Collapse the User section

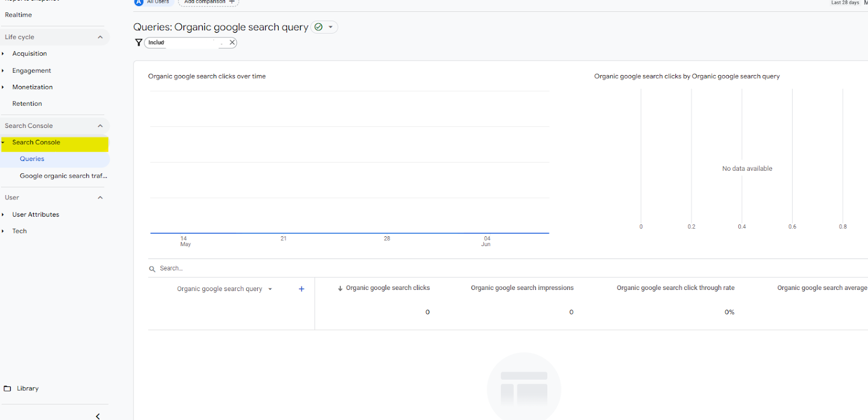[100, 198]
